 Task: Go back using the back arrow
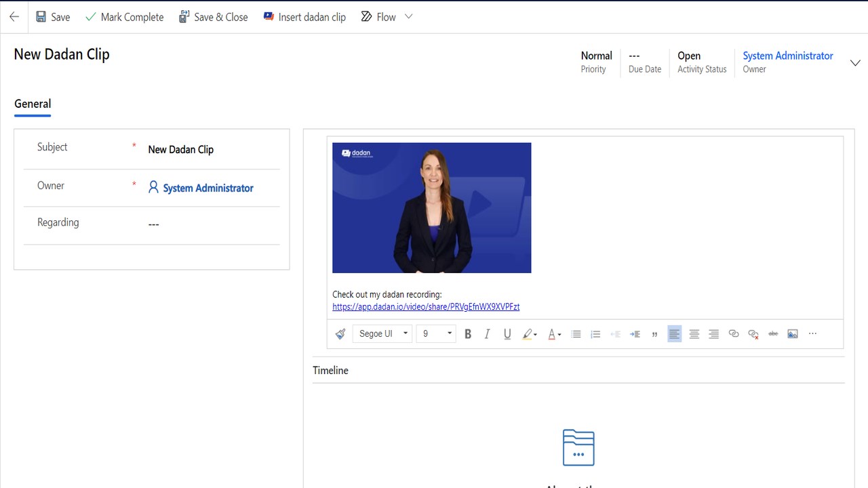pyautogui.click(x=14, y=17)
